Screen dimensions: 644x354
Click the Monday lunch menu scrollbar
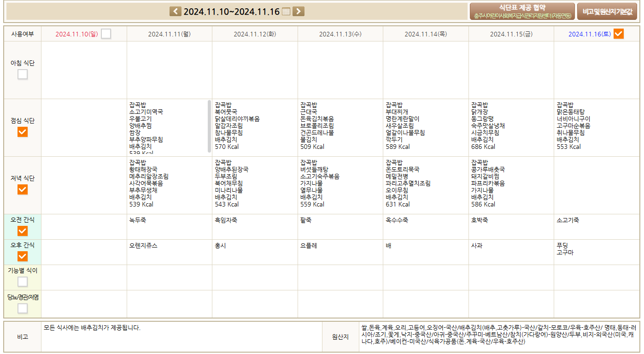pyautogui.click(x=210, y=126)
